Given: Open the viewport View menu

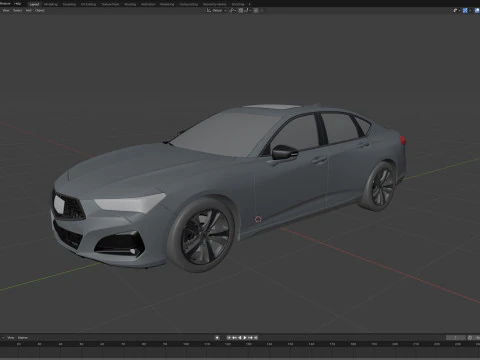Looking at the screenshot, I should click(x=6, y=10).
